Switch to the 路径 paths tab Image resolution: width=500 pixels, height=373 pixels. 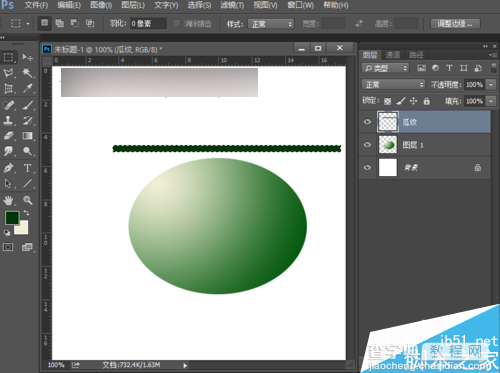coord(416,55)
